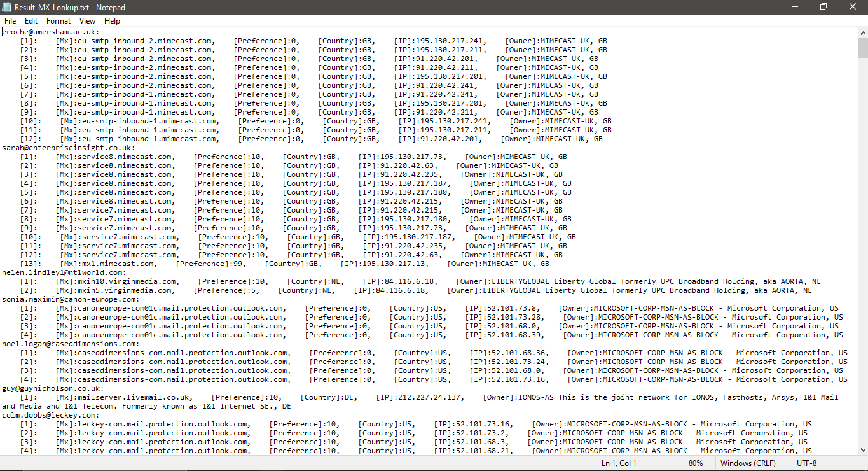Click IP '91.220.42.63' in sarah row [2]
Viewport: 868px width, 471px height.
point(406,165)
